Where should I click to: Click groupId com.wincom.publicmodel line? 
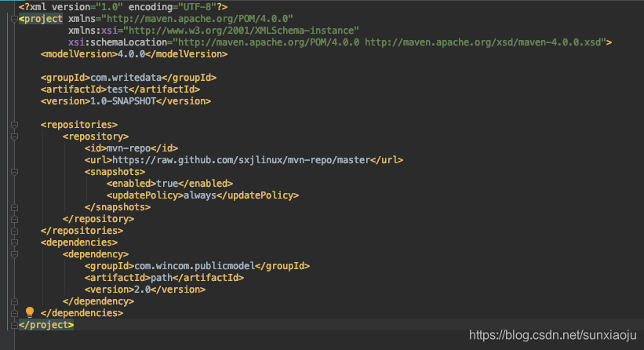197,266
